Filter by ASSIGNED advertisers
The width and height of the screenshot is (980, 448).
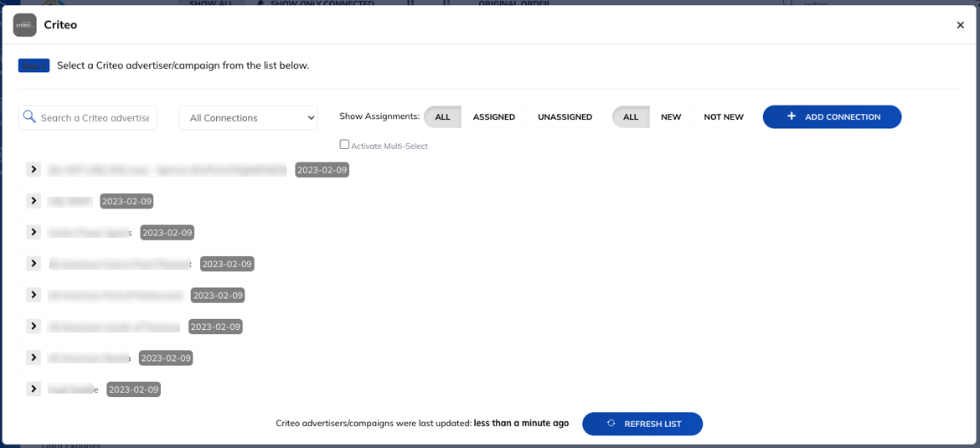(x=493, y=117)
